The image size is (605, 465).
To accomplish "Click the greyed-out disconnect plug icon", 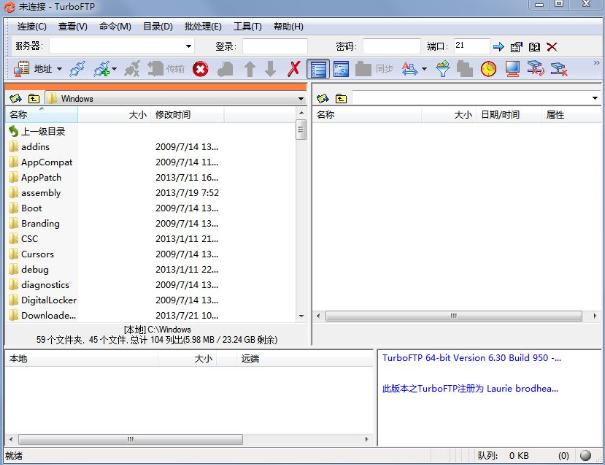I will (132, 69).
